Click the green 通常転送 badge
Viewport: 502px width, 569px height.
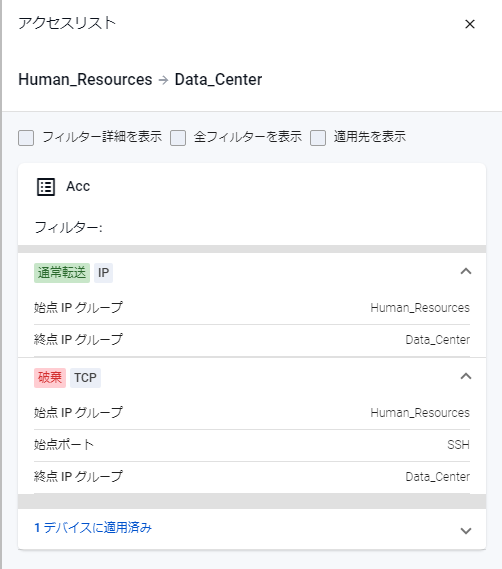click(x=62, y=273)
